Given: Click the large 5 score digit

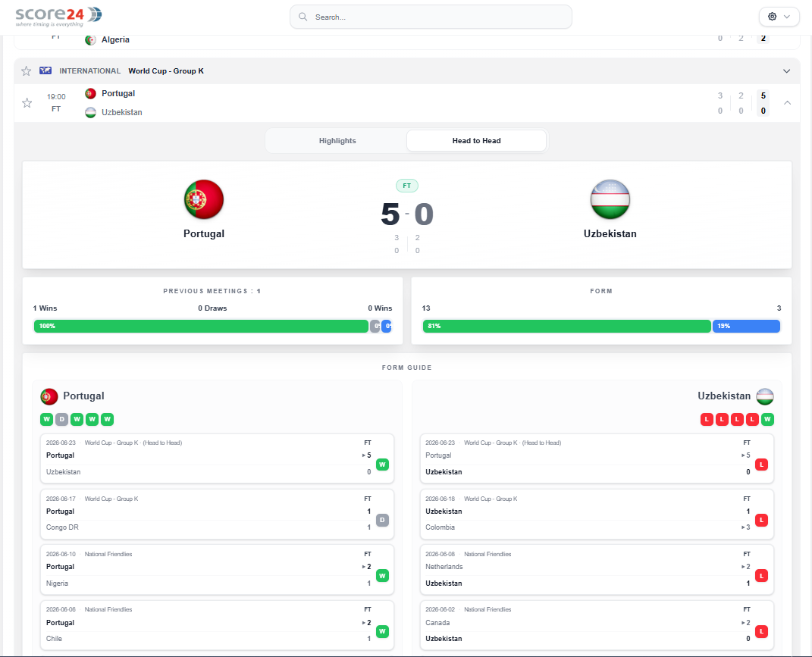Looking at the screenshot, I should pyautogui.click(x=390, y=214).
